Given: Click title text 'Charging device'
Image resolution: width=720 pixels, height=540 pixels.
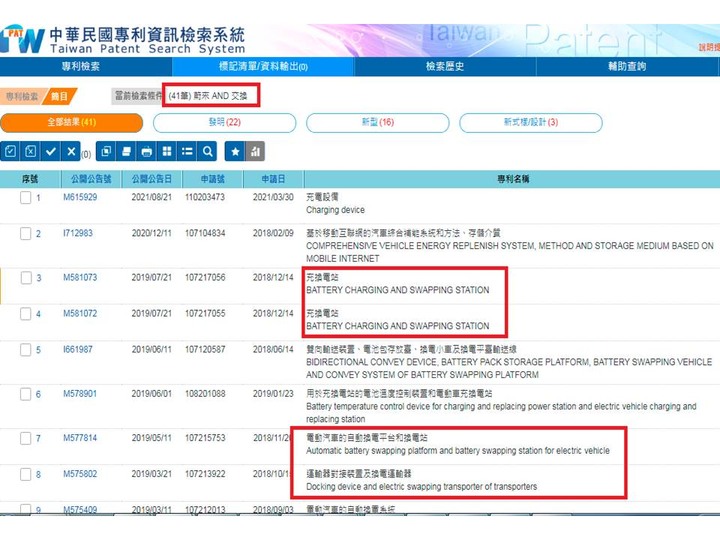Looking at the screenshot, I should 336,210.
